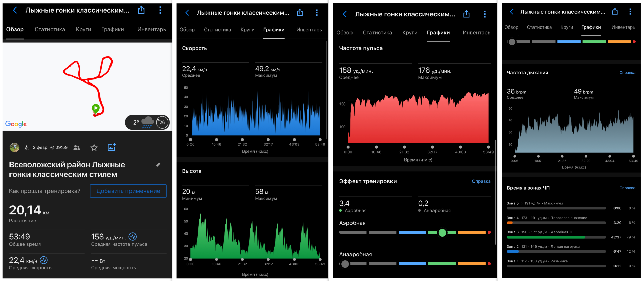This screenshot has width=644, height=281.
Task: Tap the pulse icon beside 158 уд./мин.
Action: [133, 236]
